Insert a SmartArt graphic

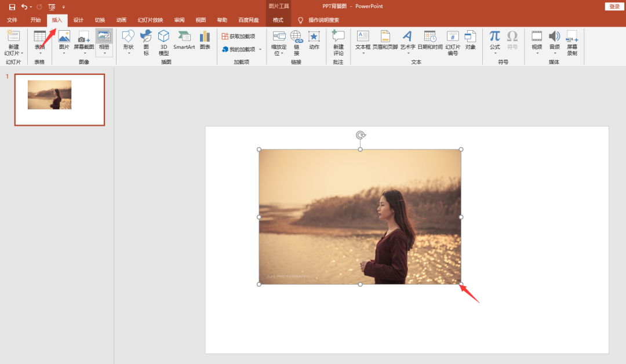(x=184, y=41)
